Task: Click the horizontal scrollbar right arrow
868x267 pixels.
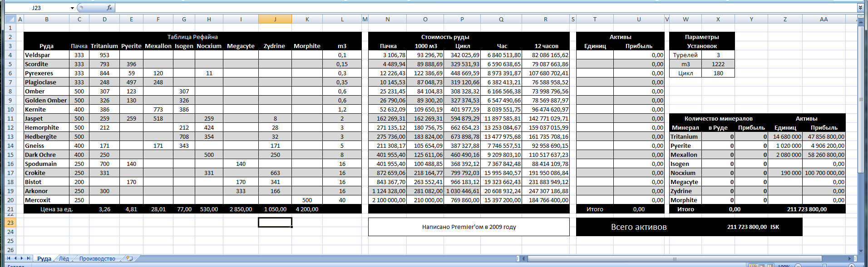Action: coord(850,258)
